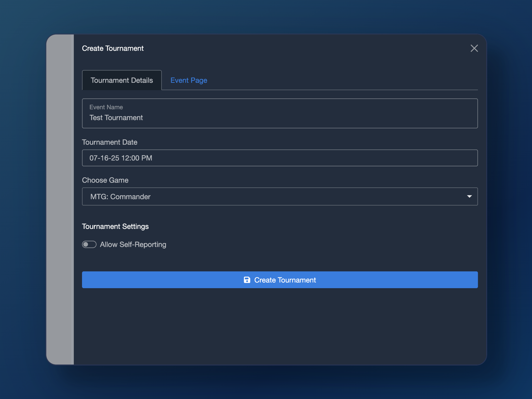Click the Test Tournament text value
The width and height of the screenshot is (532, 399).
pyautogui.click(x=116, y=118)
